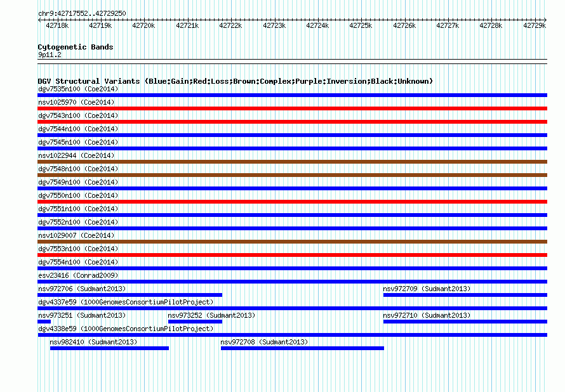Open dgv4337e59 (1000GenomesConsortiumPilotProject) label
The image size is (565, 392).
[126, 302]
